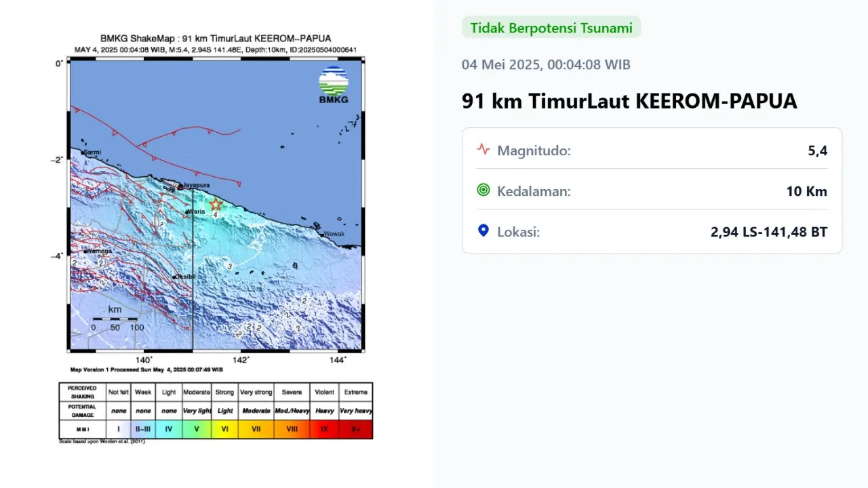Click the Very strong legend cell
Image resolution: width=868 pixels, height=488 pixels.
(256, 392)
